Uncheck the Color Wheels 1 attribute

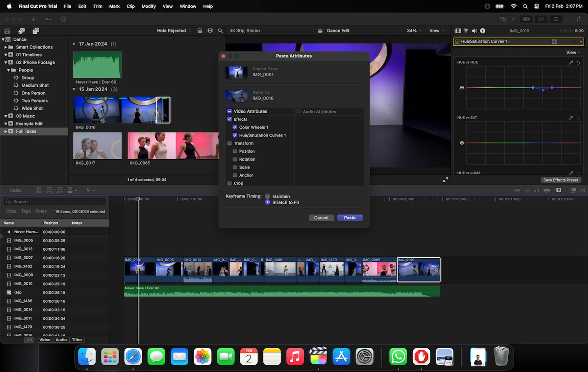click(x=235, y=127)
